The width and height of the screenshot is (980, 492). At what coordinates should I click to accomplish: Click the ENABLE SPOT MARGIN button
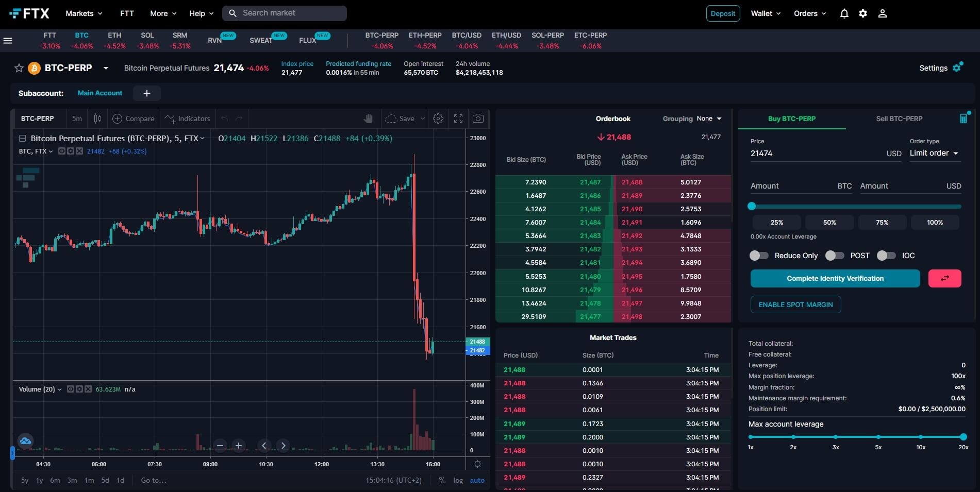click(x=795, y=304)
